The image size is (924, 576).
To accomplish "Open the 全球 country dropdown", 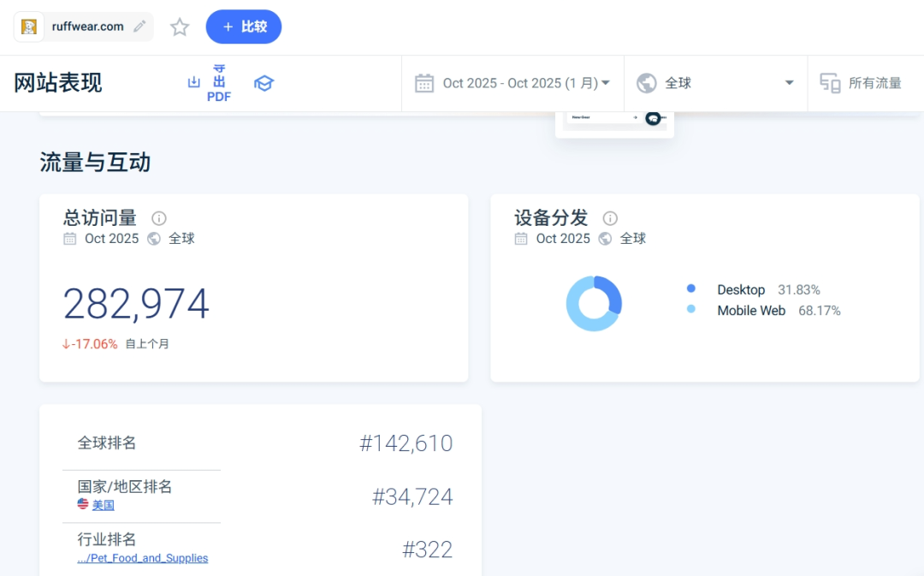I will 715,83.
